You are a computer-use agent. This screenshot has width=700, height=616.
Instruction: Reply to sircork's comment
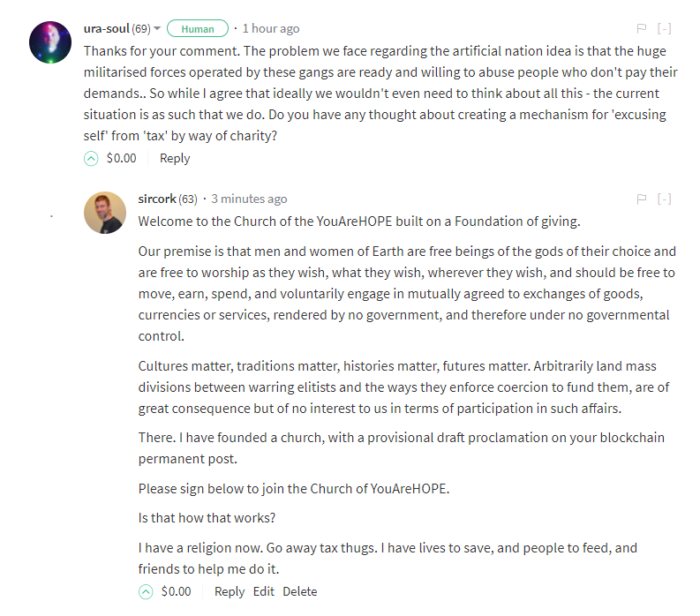230,592
